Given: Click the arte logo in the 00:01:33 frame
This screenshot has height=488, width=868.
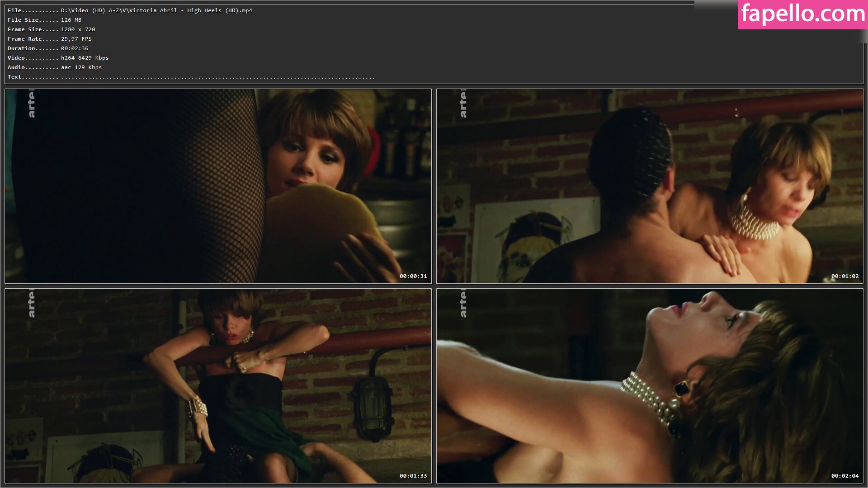Looking at the screenshot, I should pos(31,304).
